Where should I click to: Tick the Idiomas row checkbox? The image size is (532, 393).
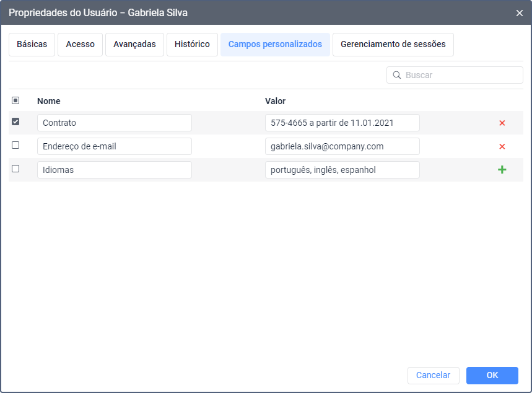pyautogui.click(x=15, y=169)
